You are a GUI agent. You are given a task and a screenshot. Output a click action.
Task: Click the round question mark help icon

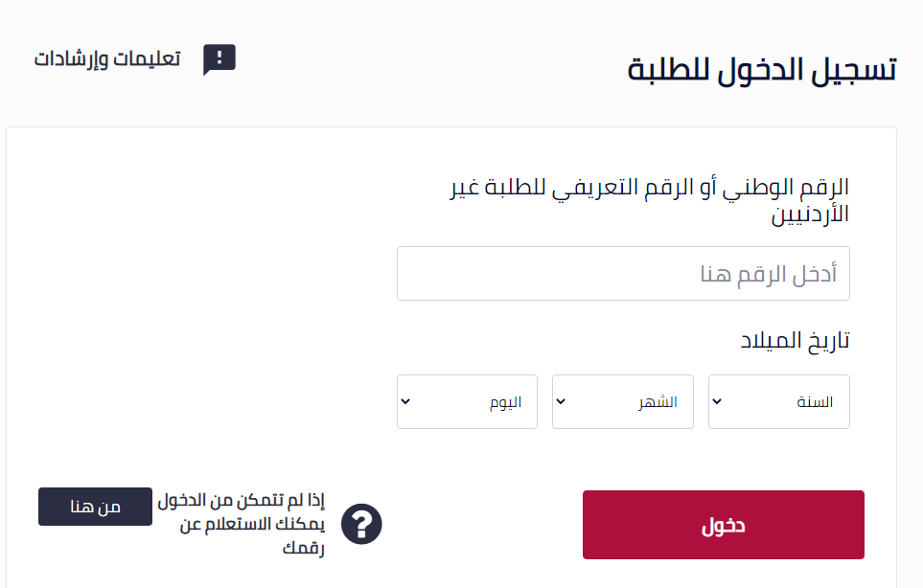point(361,524)
